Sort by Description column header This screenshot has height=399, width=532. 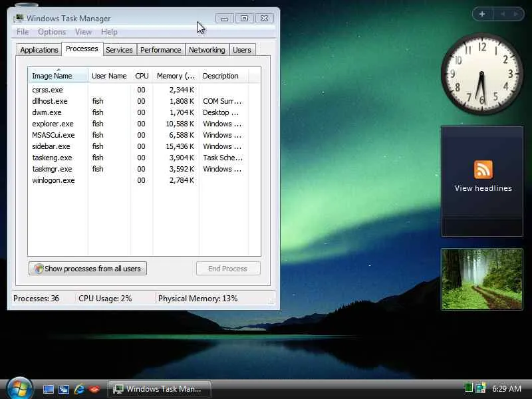[223, 76]
